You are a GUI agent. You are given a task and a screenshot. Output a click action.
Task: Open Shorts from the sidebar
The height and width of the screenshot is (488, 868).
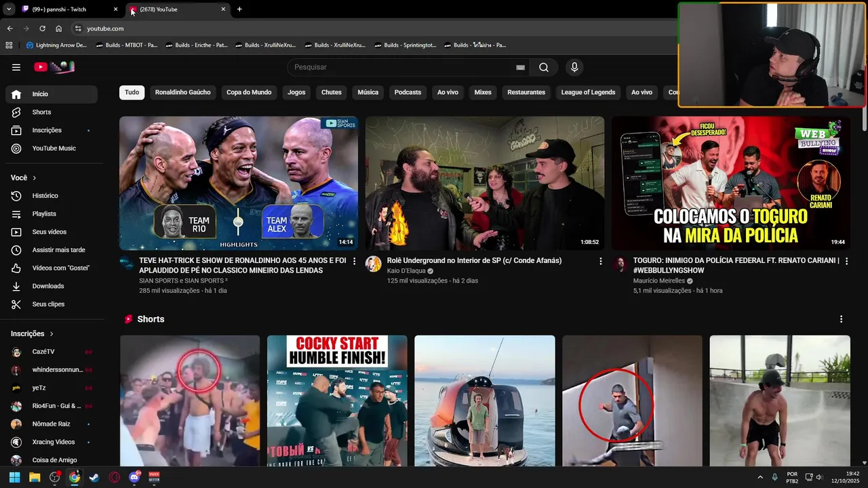click(52, 112)
